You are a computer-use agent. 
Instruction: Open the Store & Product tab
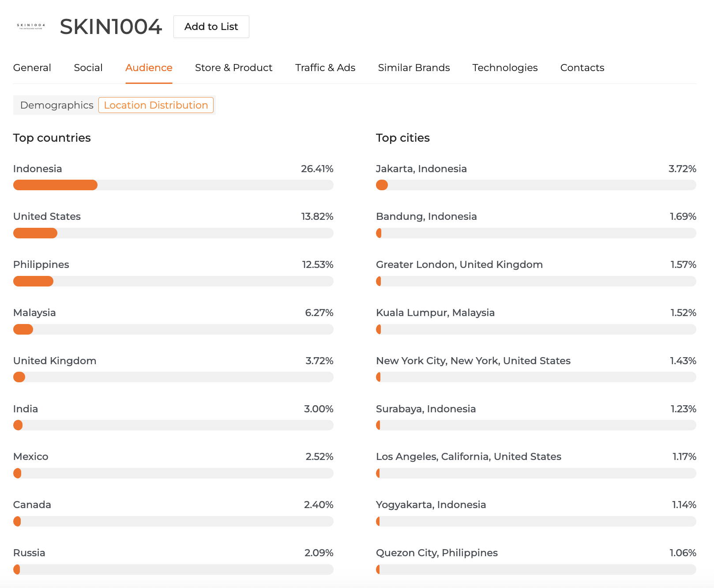point(233,68)
